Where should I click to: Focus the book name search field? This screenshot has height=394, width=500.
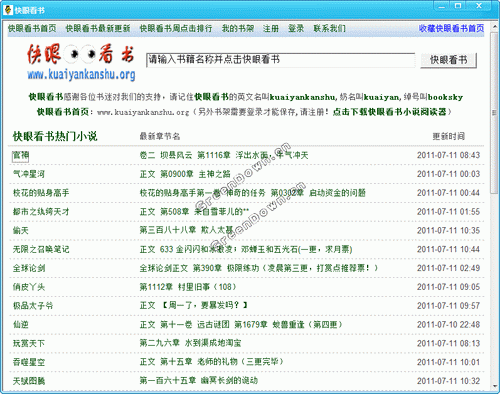pos(281,60)
